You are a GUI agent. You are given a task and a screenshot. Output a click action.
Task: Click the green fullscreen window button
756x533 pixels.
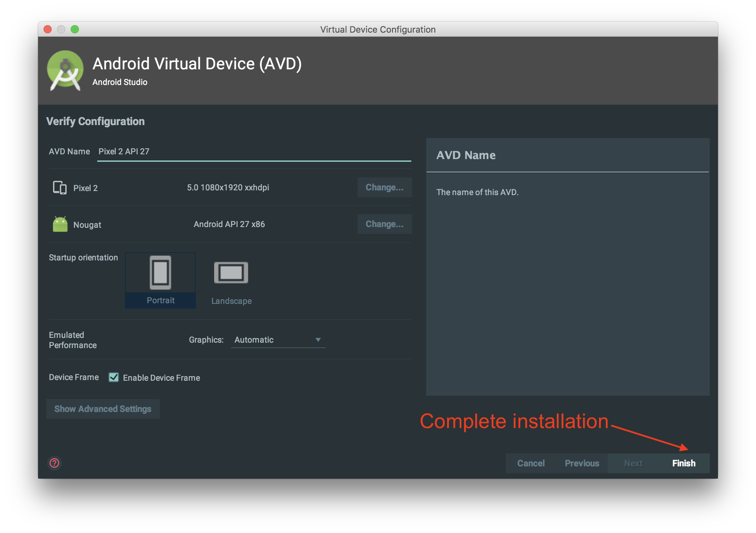(75, 30)
